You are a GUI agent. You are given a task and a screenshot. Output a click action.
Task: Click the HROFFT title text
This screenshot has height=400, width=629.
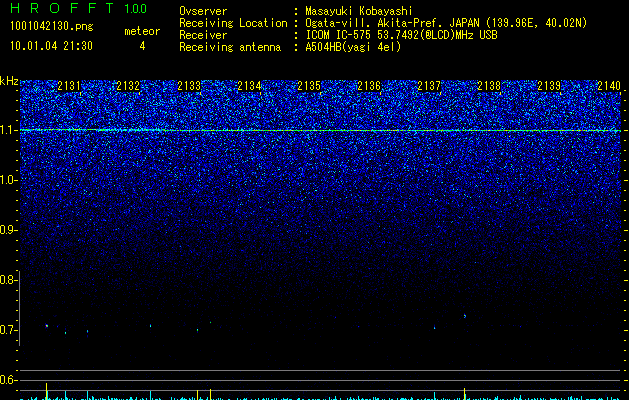(62, 8)
